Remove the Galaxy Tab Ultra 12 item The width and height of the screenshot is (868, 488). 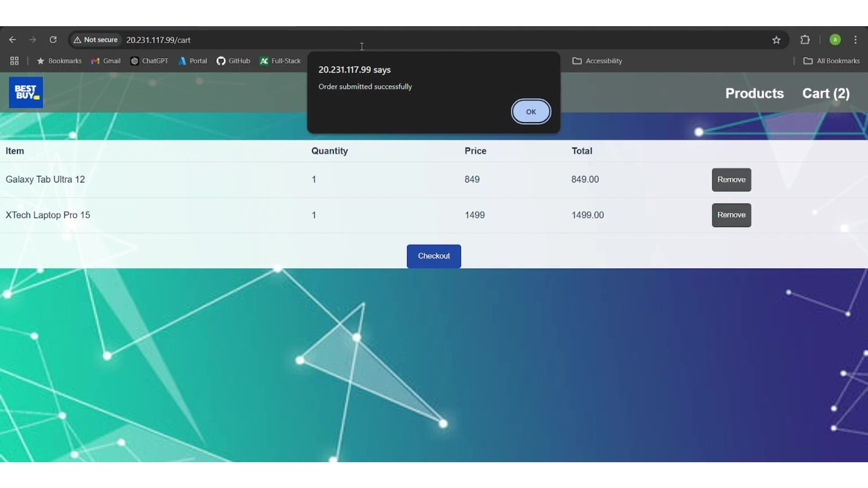pos(731,180)
